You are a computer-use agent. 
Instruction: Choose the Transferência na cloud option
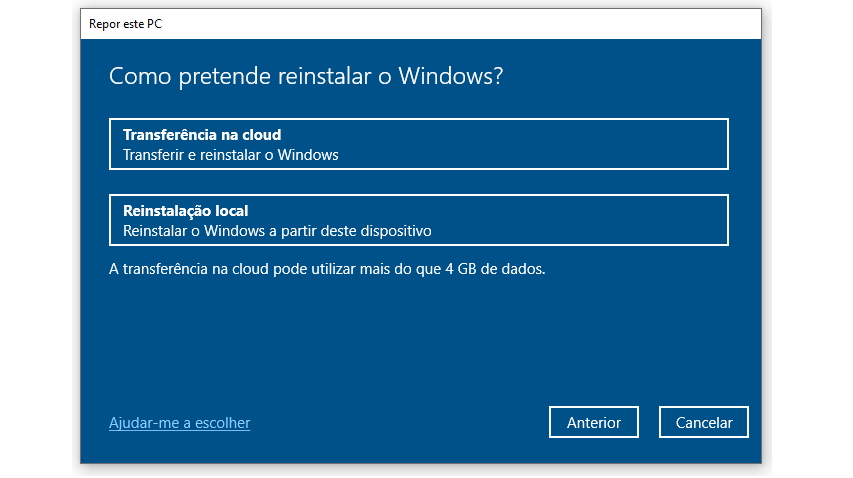click(x=418, y=144)
